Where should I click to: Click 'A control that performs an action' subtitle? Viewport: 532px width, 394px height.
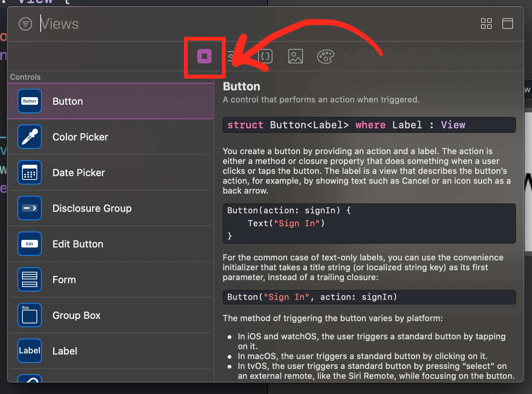tap(321, 99)
